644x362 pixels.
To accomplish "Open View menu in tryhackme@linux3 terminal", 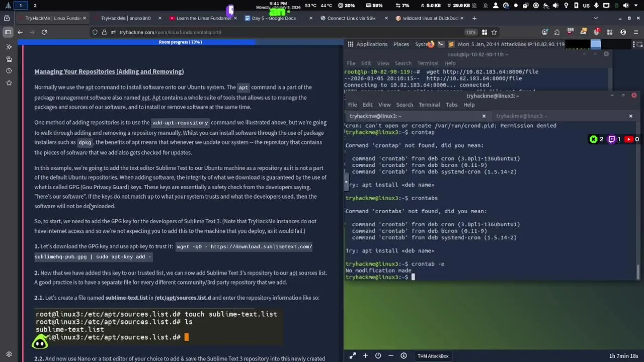I will (384, 105).
